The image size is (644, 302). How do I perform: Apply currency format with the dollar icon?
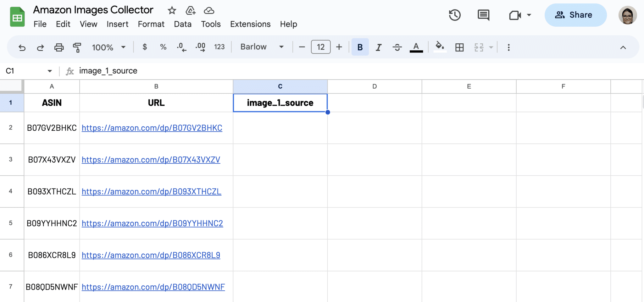[145, 47]
